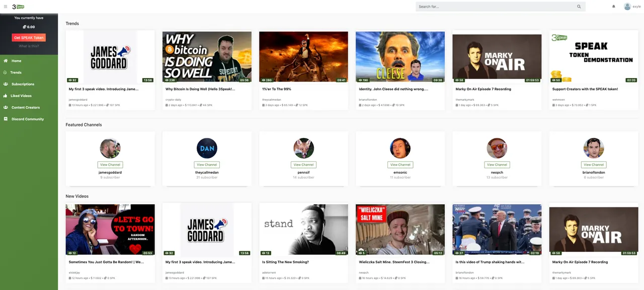Click the Liked Videos thumbs-up icon
Screen dimensions: 644x290
6,96
